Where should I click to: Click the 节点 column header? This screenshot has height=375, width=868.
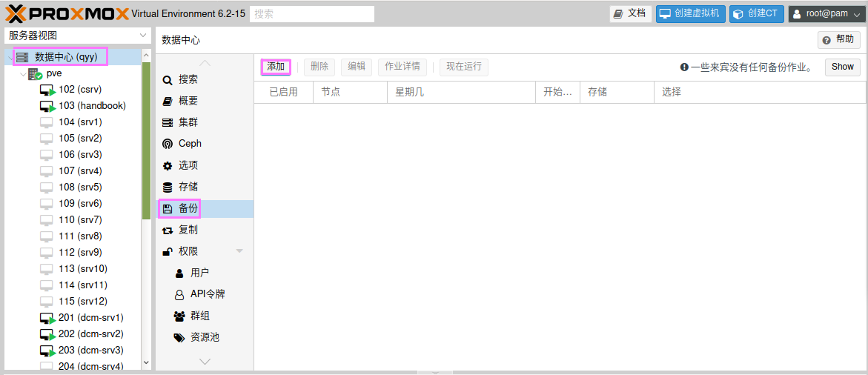click(x=350, y=93)
